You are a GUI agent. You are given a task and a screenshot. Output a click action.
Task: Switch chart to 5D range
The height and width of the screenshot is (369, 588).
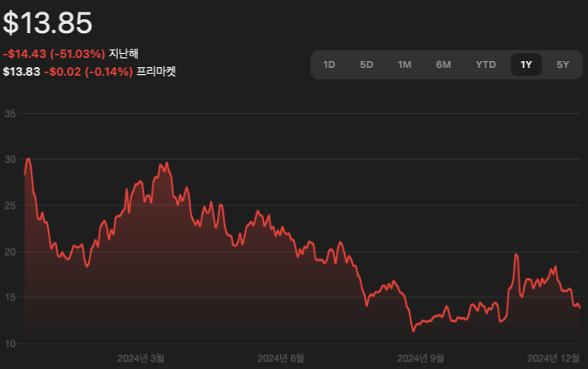click(x=367, y=65)
